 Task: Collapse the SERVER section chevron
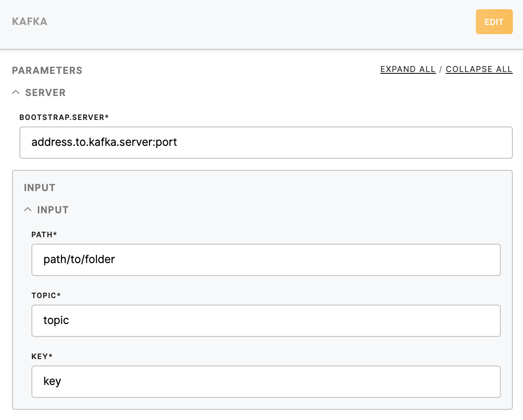[x=16, y=92]
